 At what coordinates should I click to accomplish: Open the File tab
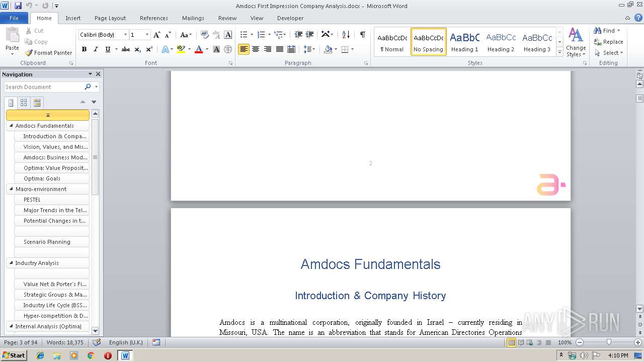[x=14, y=18]
